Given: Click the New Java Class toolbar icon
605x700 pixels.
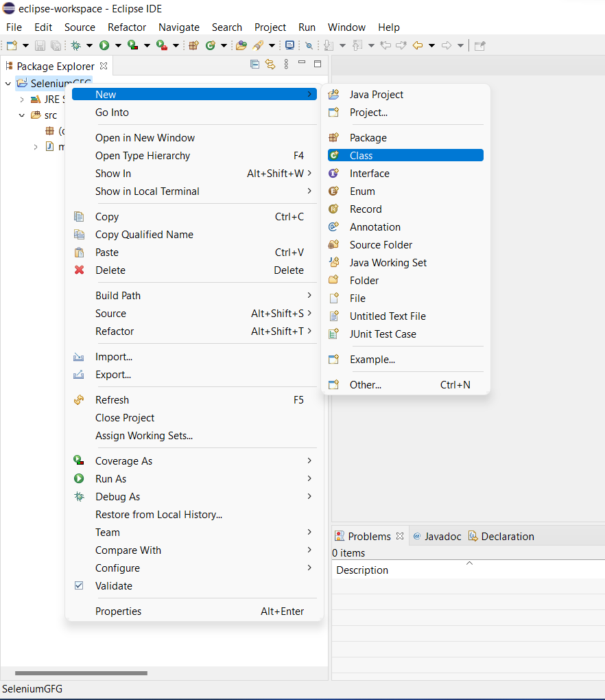Looking at the screenshot, I should tap(211, 45).
